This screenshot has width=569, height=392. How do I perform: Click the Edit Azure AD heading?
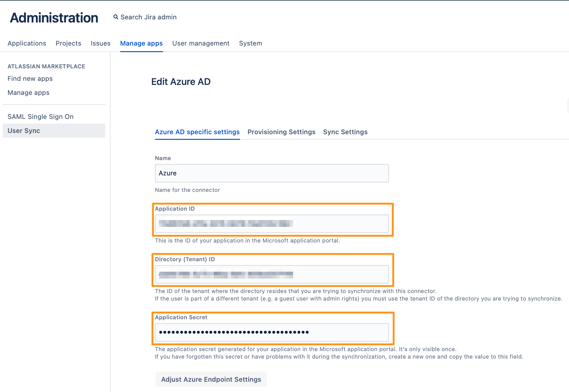tap(181, 82)
